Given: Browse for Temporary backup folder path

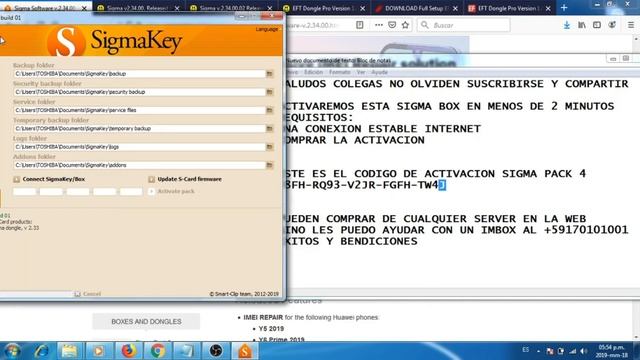Looking at the screenshot, I should tap(269, 129).
